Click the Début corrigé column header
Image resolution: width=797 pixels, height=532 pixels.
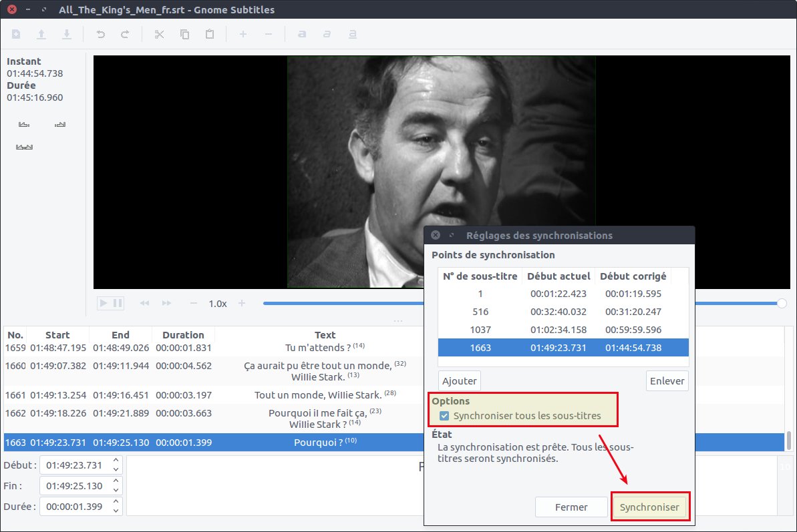[633, 276]
